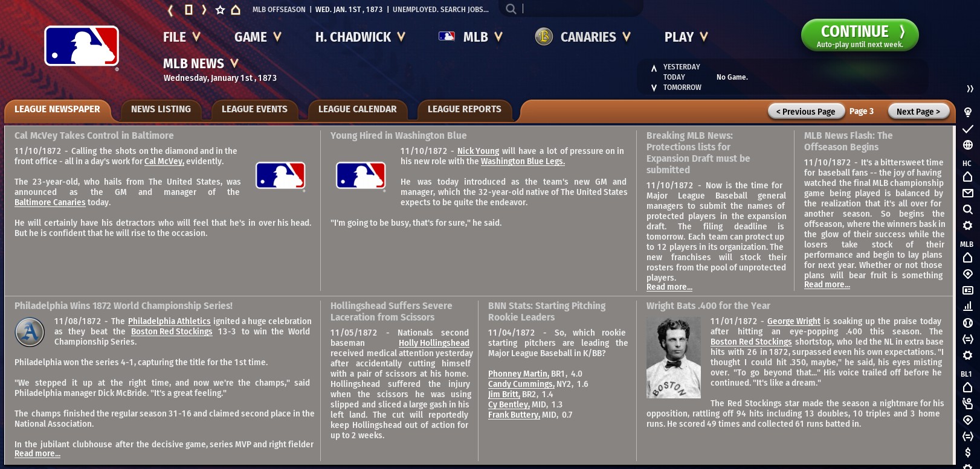Go forward using the right arrow icon
Screen dimensions: 980x469
coord(204,10)
